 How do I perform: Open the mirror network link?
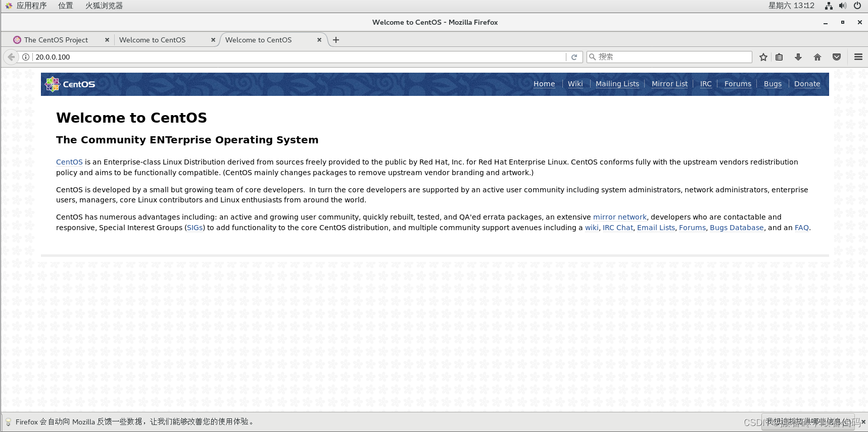pos(620,217)
